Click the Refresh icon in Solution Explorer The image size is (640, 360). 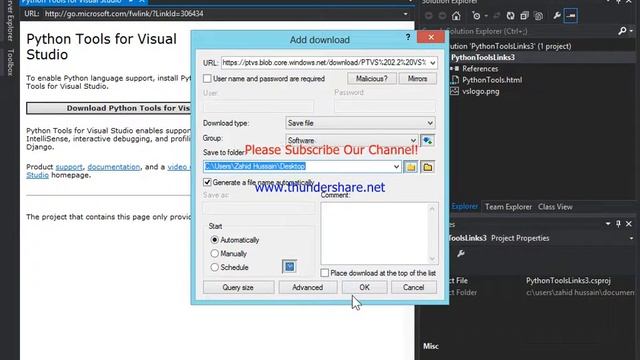coord(510,16)
